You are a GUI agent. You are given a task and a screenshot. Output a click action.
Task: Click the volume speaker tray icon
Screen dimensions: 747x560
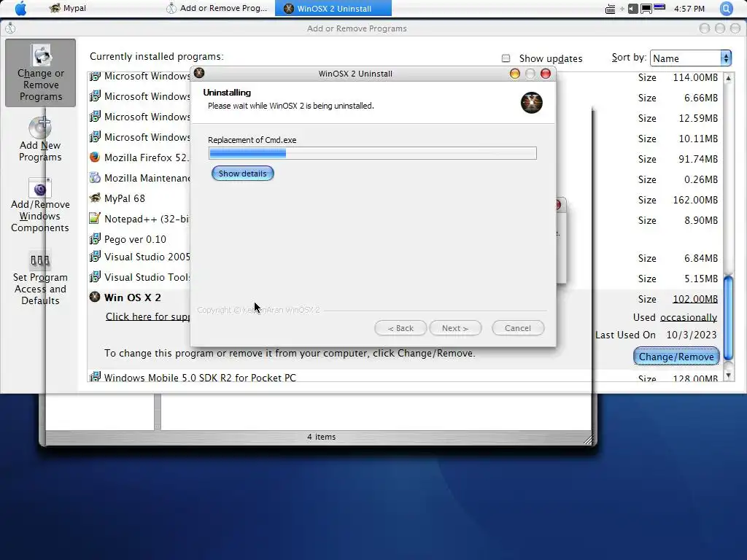click(632, 9)
